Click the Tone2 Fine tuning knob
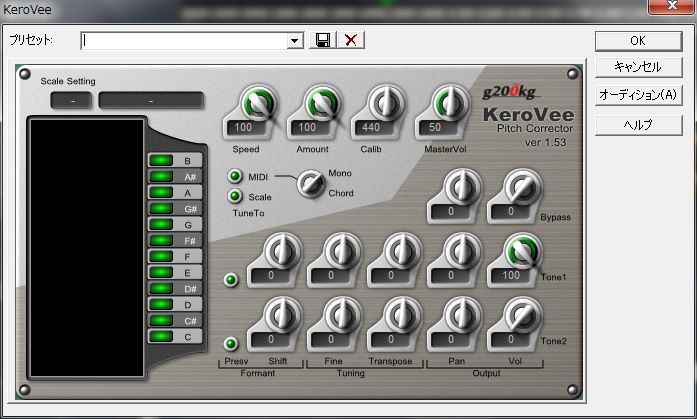This screenshot has height=419, width=697. (x=343, y=315)
